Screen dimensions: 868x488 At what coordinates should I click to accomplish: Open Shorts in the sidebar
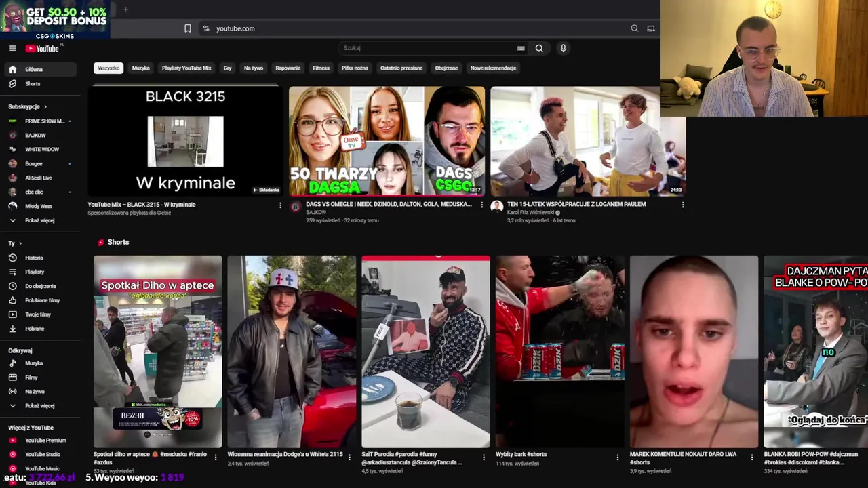[x=41, y=83]
